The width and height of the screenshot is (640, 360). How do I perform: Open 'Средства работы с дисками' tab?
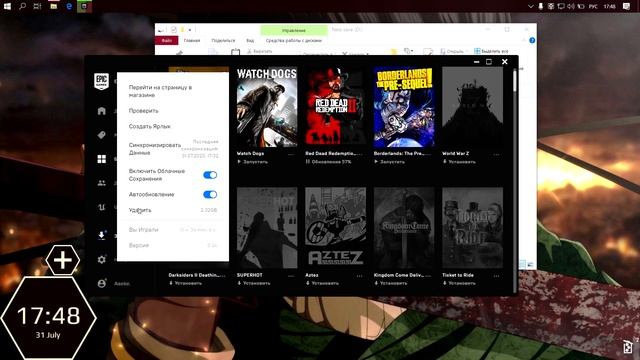click(x=294, y=40)
